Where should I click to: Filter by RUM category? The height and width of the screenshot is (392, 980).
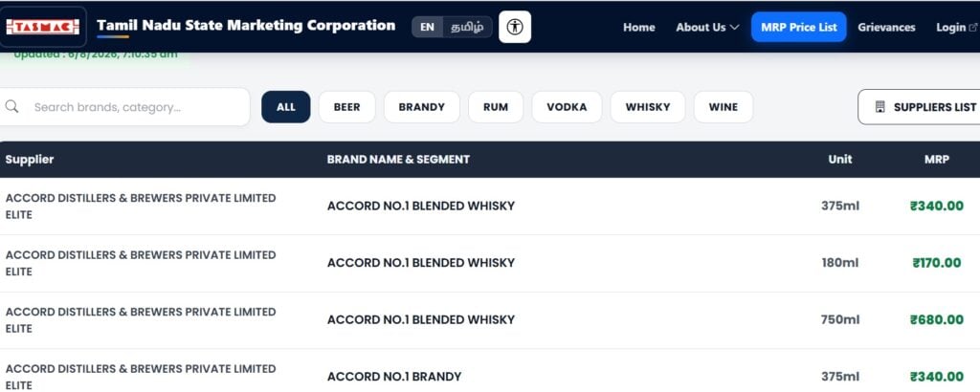click(x=496, y=107)
